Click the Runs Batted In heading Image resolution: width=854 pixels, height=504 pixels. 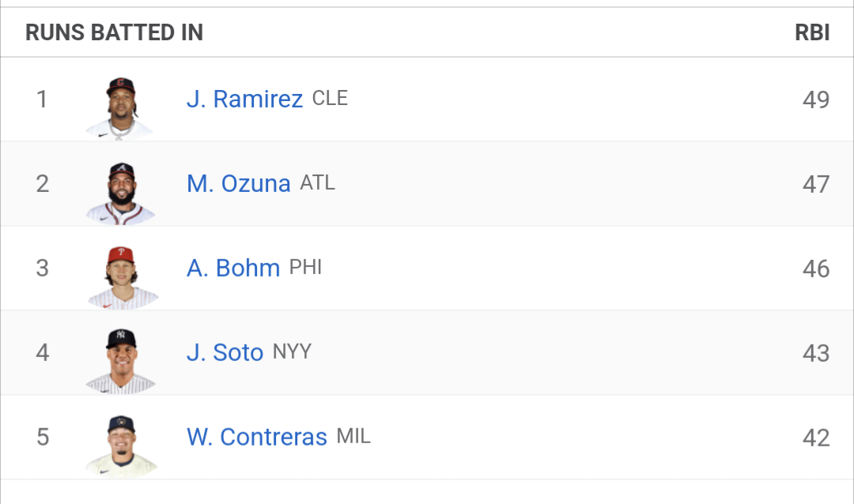[115, 32]
